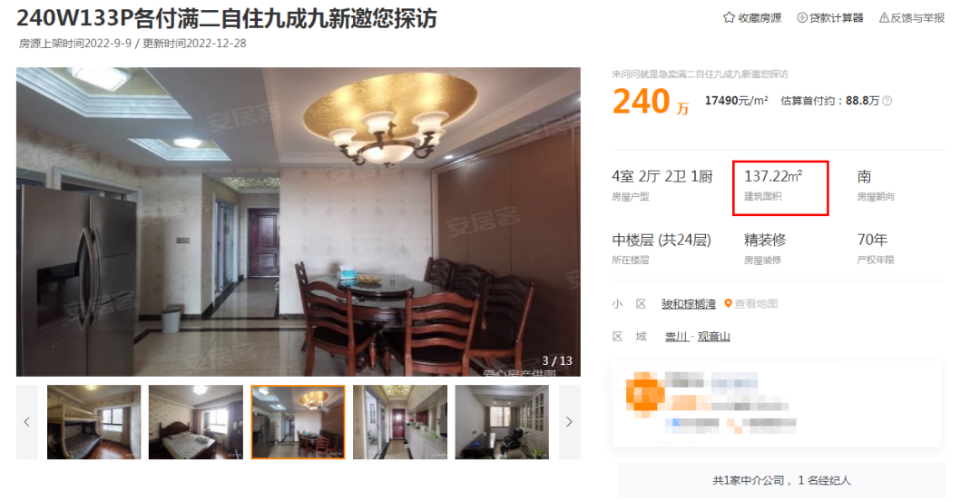Show next thumbnails with right arrow
This screenshot has width=980, height=502.
tap(569, 422)
